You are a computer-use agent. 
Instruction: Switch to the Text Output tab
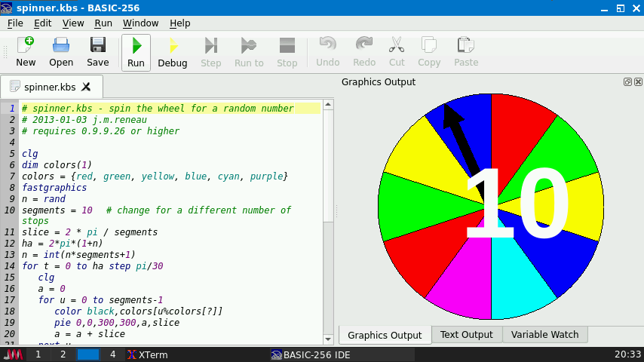tap(466, 335)
